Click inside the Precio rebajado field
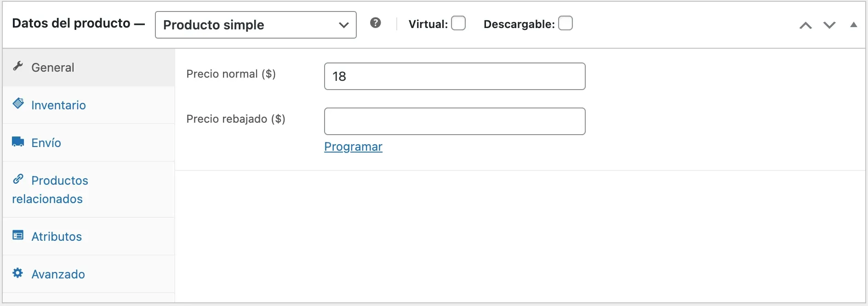868x306 pixels. click(x=454, y=121)
